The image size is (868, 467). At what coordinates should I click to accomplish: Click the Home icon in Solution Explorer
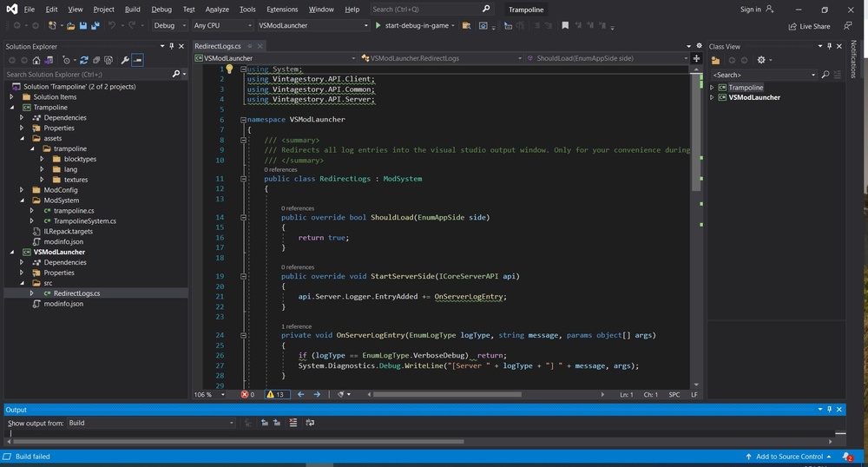36,61
